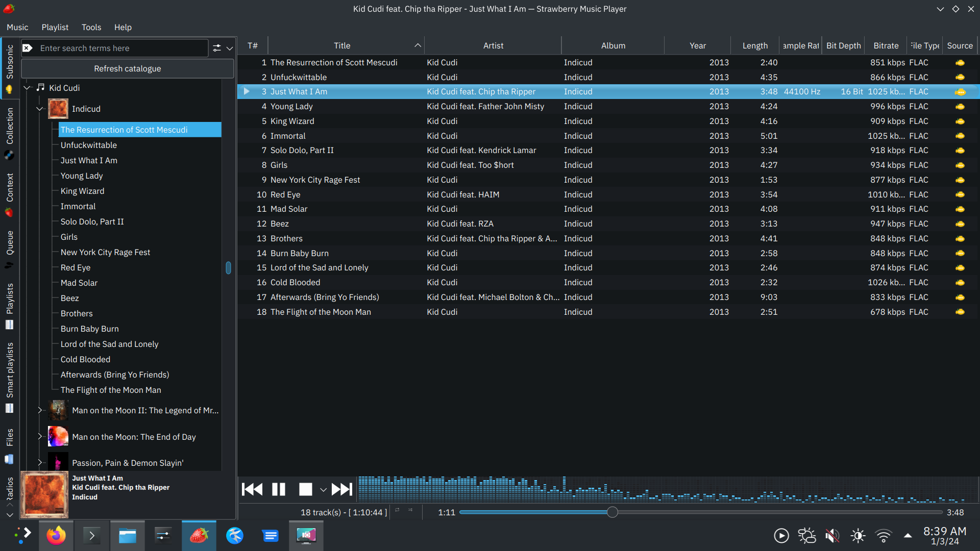Click the Strawberry taskbar icon
This screenshot has height=551, width=980.
199,535
